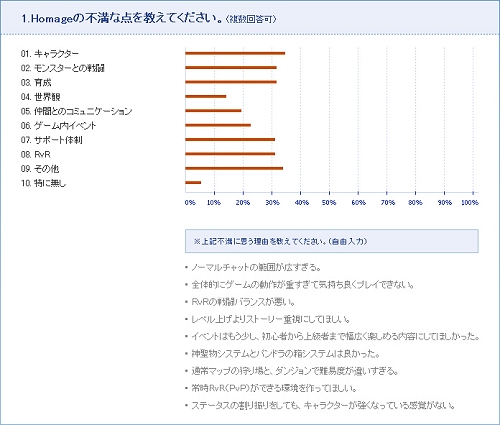The height and width of the screenshot is (425, 500).
Task: Click the free-input reasons header box
Action: click(332, 241)
